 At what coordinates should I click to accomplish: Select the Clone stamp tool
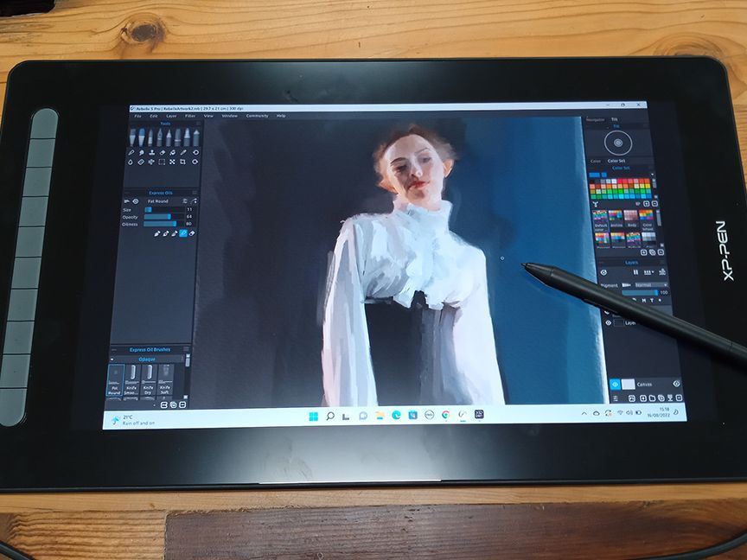(152, 153)
